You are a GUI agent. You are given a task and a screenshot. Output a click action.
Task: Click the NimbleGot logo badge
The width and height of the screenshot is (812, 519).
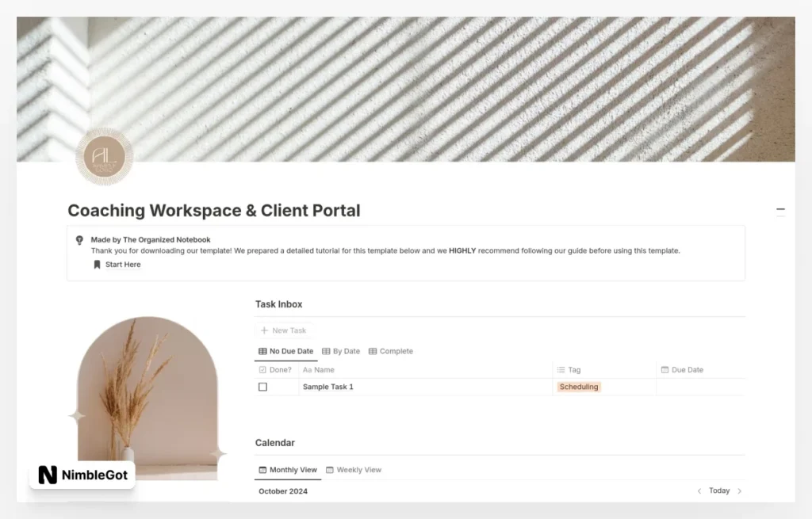(82, 475)
